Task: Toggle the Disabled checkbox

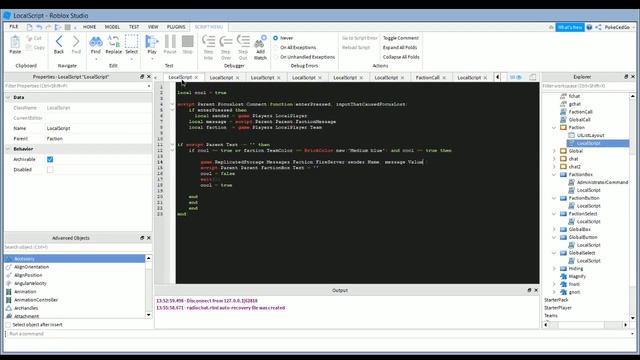Action: 50,169
